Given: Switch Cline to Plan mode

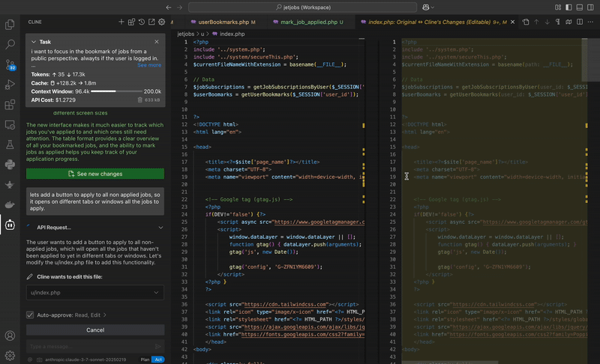Looking at the screenshot, I should click(145, 360).
